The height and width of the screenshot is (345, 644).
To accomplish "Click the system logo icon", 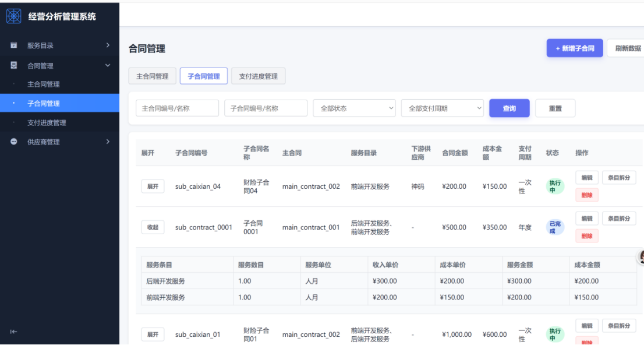I will click(x=13, y=16).
